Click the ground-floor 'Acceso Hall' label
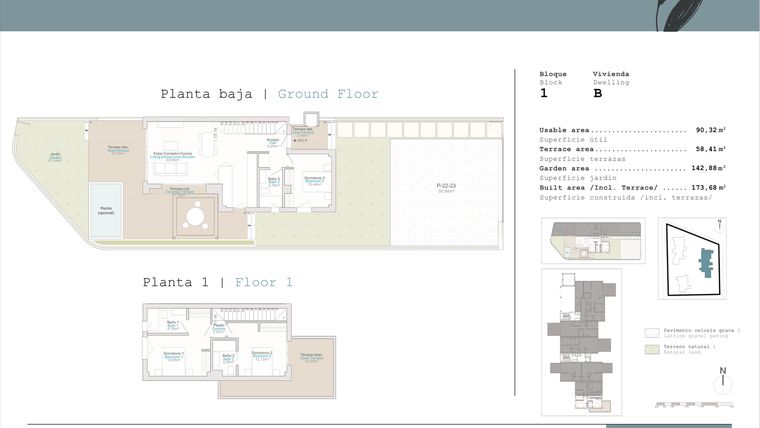 [273, 142]
